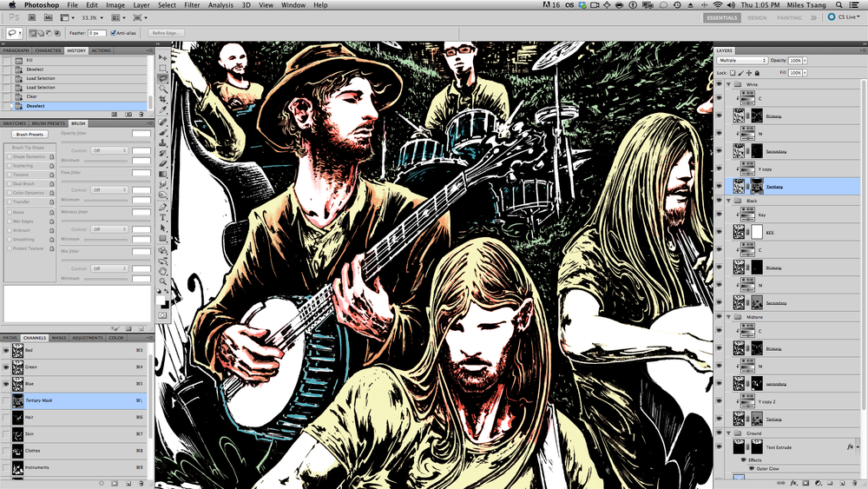Collapse the Black layer group

pyautogui.click(x=729, y=201)
